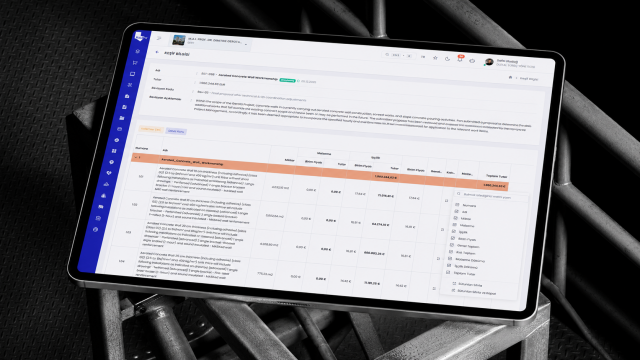Open the home icon in blue sidebar

(x=138, y=51)
